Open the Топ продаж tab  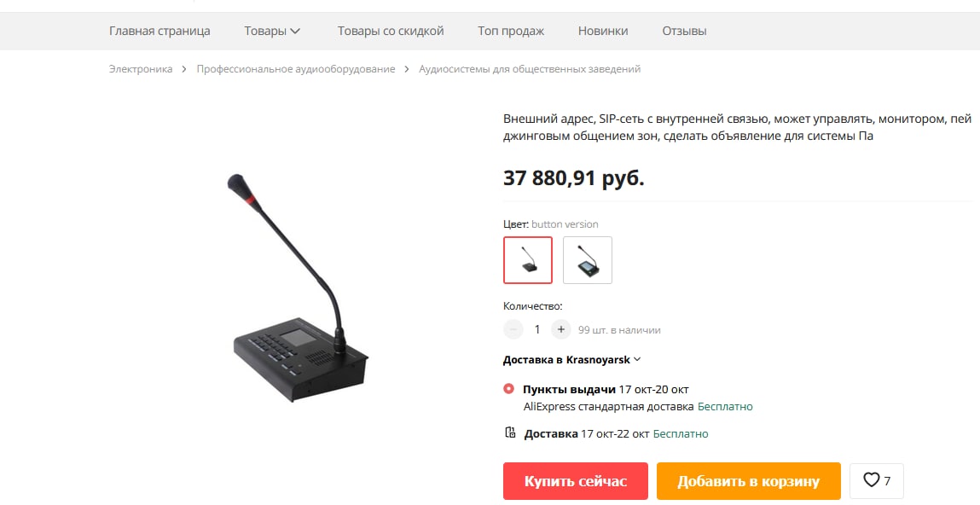[x=511, y=31]
